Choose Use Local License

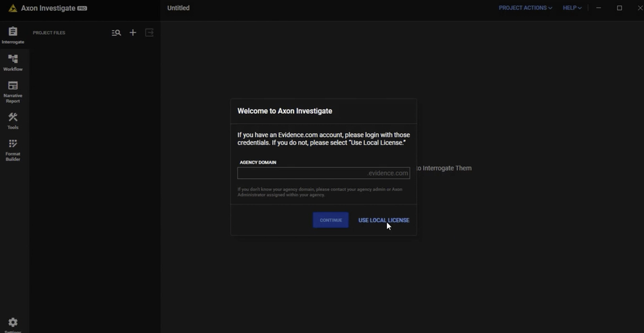click(x=384, y=220)
